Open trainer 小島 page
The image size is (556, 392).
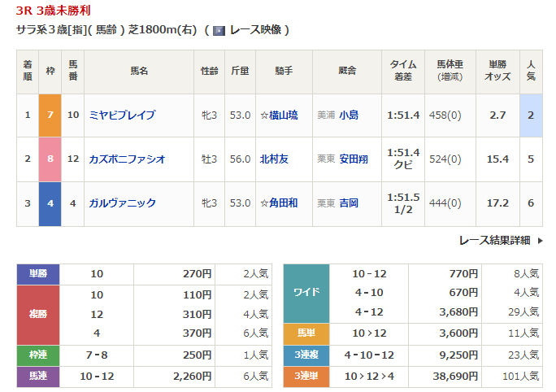349,115
